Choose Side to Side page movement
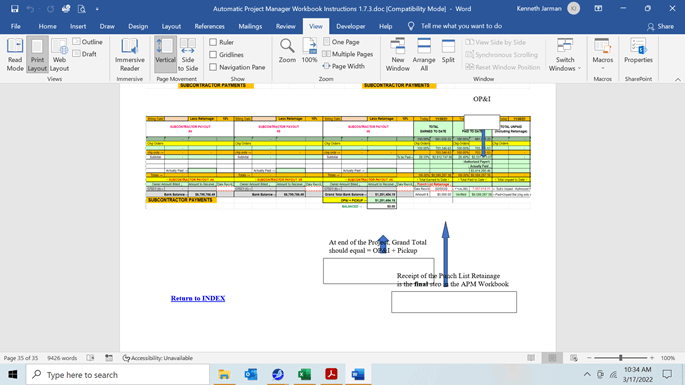The height and width of the screenshot is (385, 685). (x=188, y=55)
